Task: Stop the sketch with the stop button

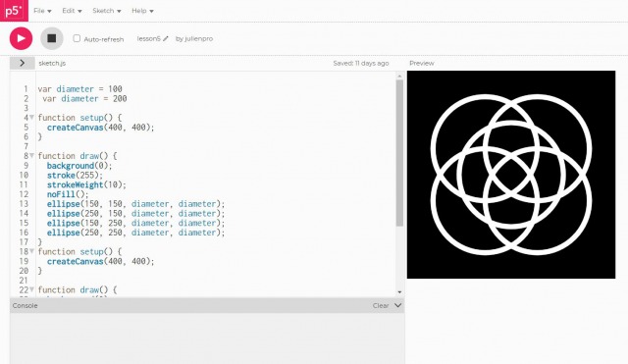Action: [52, 38]
